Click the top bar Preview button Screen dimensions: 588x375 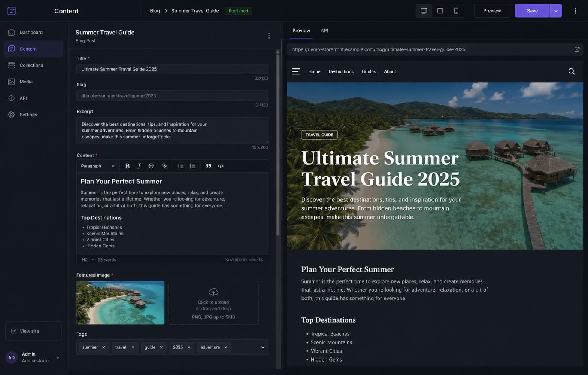[x=492, y=11]
